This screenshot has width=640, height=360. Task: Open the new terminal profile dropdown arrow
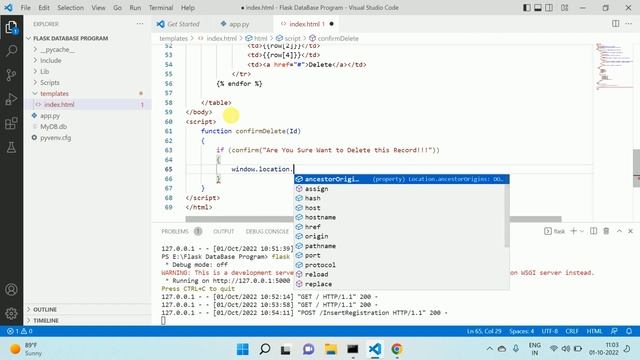pos(582,231)
